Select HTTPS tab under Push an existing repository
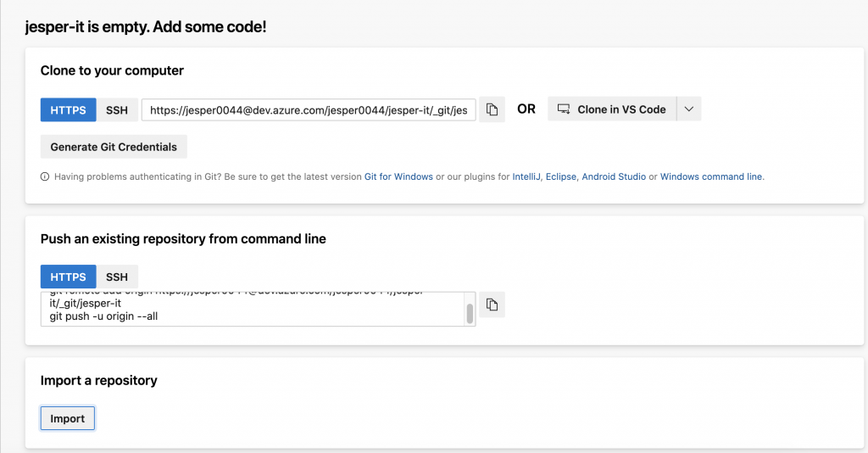 pos(68,277)
